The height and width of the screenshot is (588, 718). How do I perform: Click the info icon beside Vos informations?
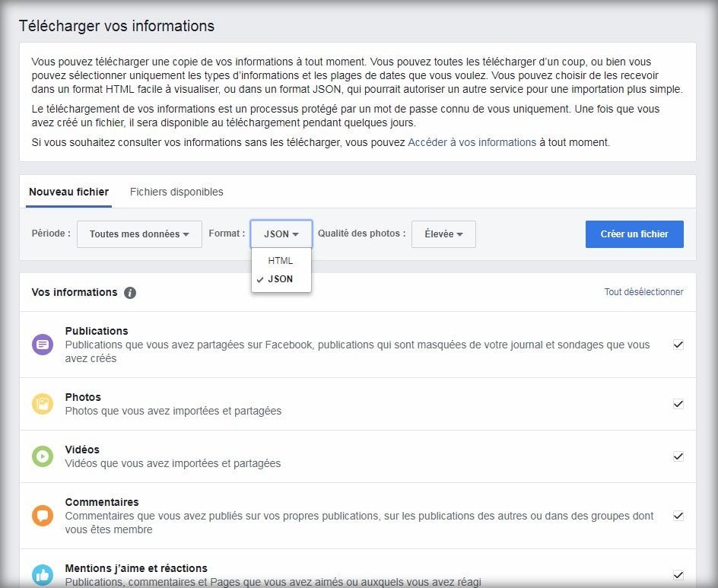130,293
